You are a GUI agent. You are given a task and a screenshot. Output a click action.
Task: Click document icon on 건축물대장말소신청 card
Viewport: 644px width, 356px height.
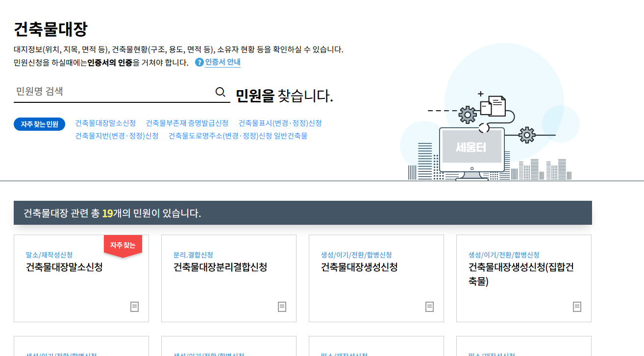135,307
